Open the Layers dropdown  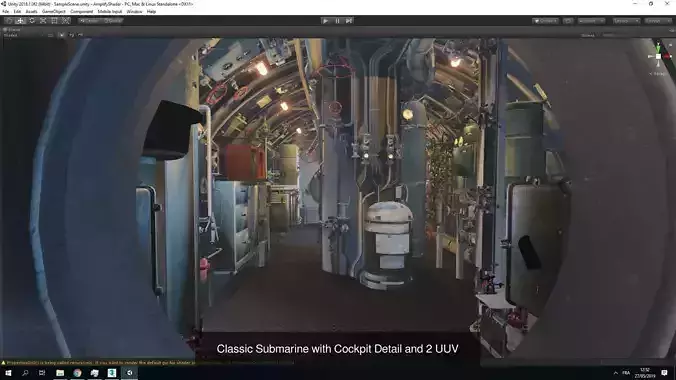(626, 21)
